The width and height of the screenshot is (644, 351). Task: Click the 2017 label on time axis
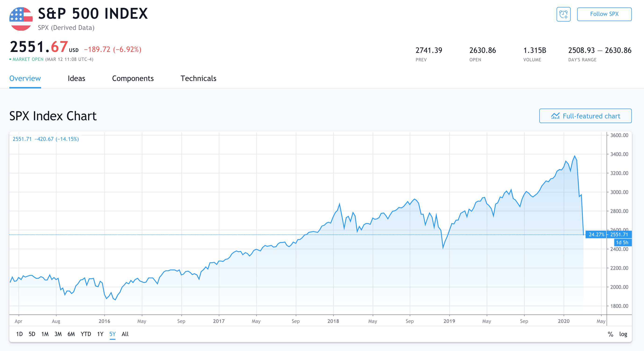(219, 321)
